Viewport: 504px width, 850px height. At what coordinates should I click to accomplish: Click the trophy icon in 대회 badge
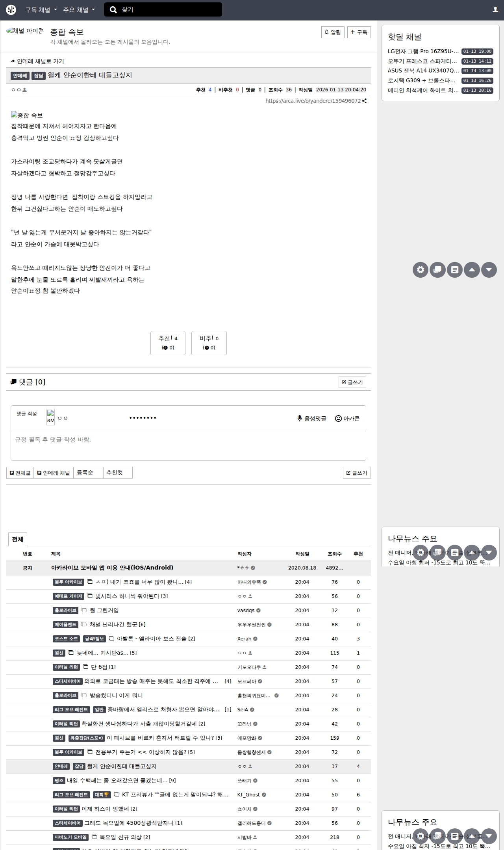[106, 795]
